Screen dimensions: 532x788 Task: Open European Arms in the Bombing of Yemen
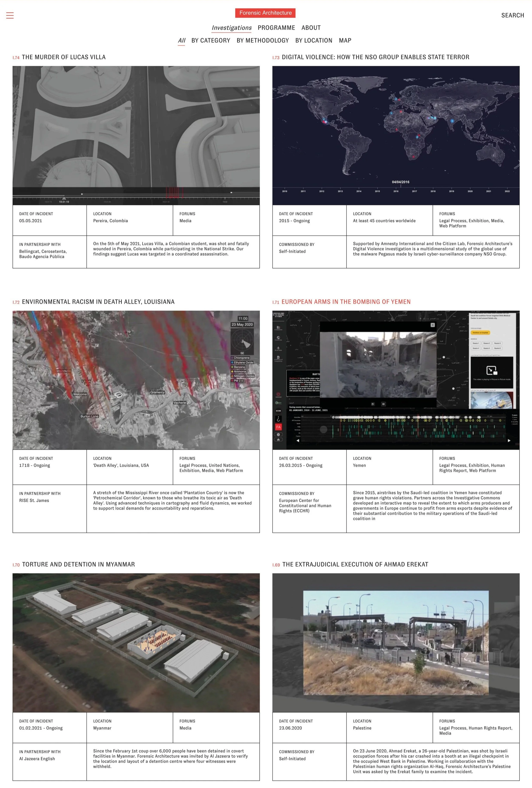346,302
